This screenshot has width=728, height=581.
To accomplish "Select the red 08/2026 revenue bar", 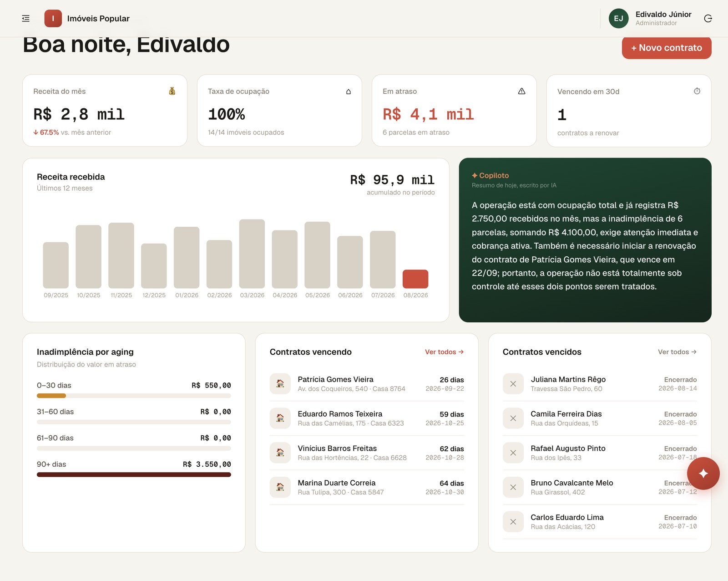I will pyautogui.click(x=415, y=279).
